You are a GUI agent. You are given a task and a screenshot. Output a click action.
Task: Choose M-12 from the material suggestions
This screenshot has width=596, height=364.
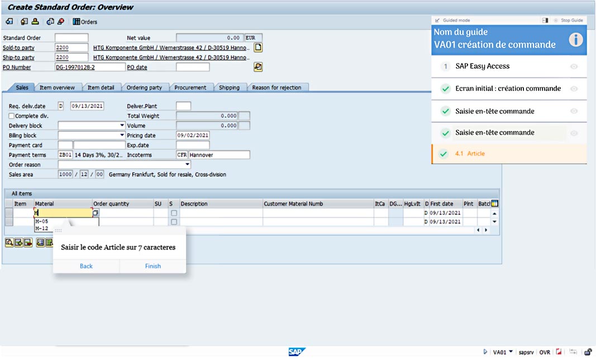(42, 228)
